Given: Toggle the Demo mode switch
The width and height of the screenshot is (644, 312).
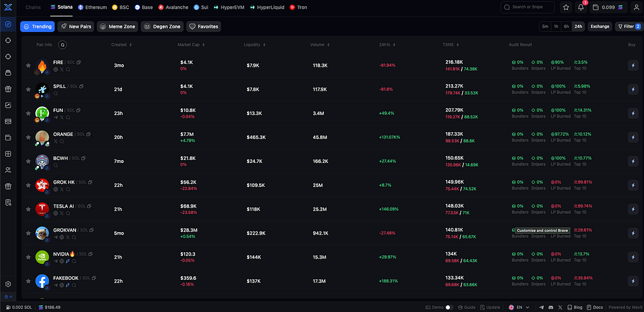Looking at the screenshot, I should click(x=449, y=307).
